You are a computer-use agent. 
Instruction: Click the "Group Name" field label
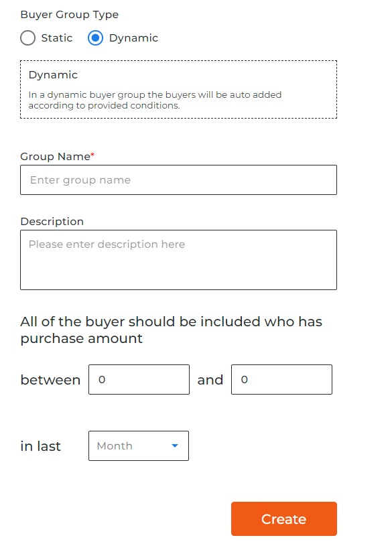point(55,157)
